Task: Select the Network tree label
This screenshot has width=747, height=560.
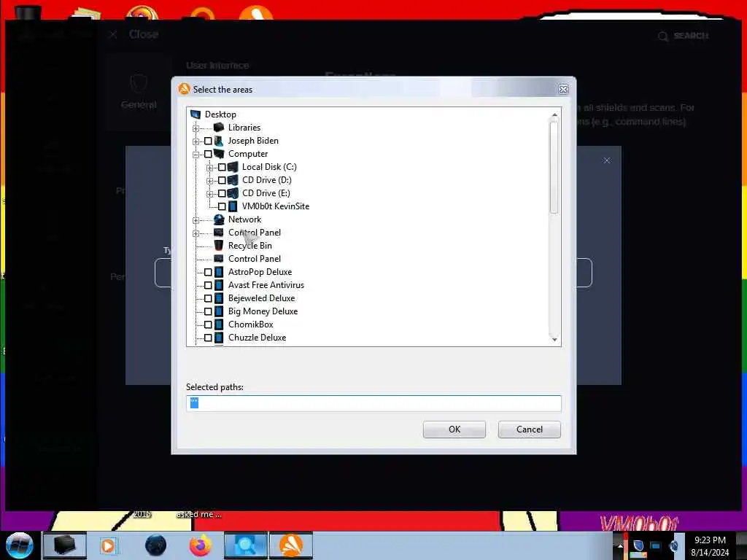Action: [x=245, y=219]
